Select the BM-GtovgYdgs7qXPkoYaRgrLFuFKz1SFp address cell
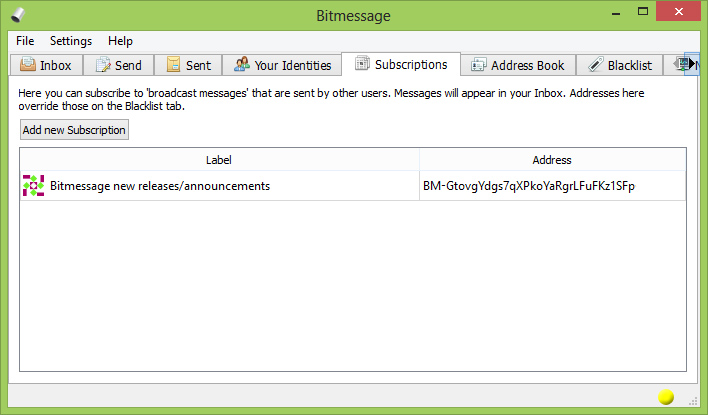 529,186
